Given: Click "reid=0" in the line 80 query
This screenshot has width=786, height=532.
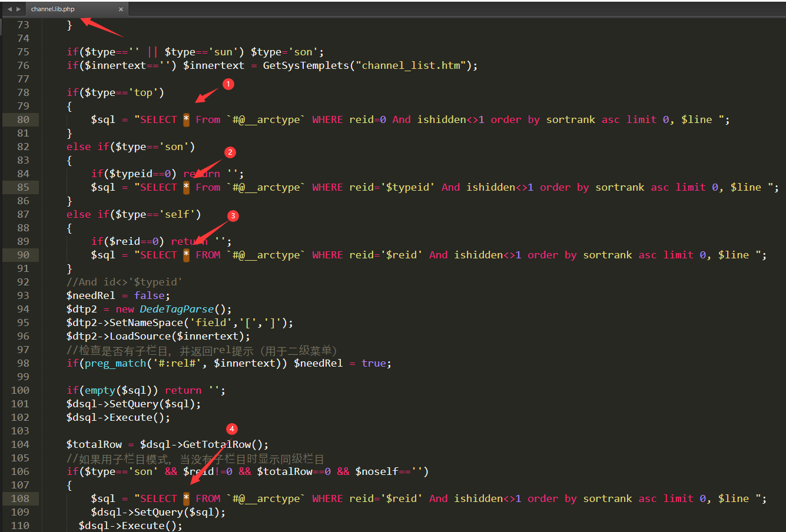Looking at the screenshot, I should [368, 119].
